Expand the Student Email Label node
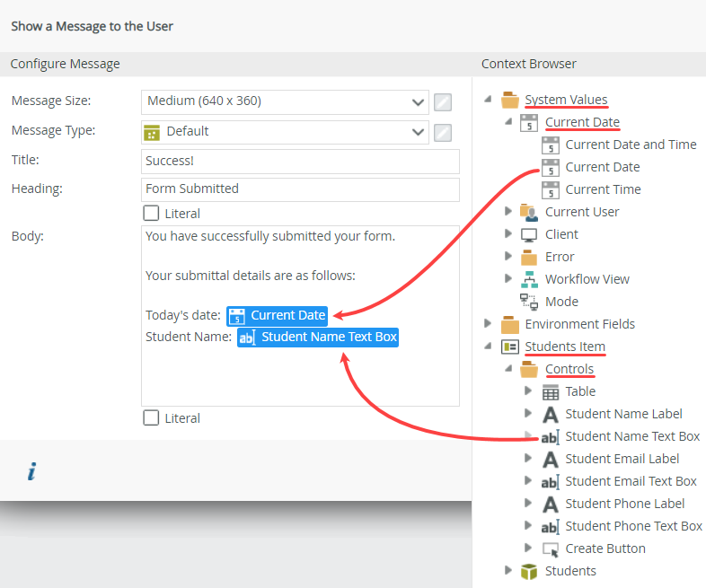 click(x=528, y=458)
